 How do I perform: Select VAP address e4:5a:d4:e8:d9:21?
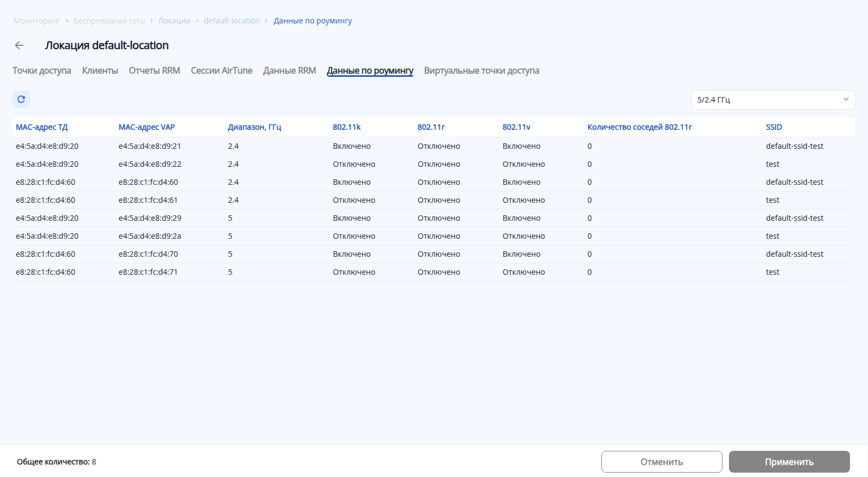150,146
